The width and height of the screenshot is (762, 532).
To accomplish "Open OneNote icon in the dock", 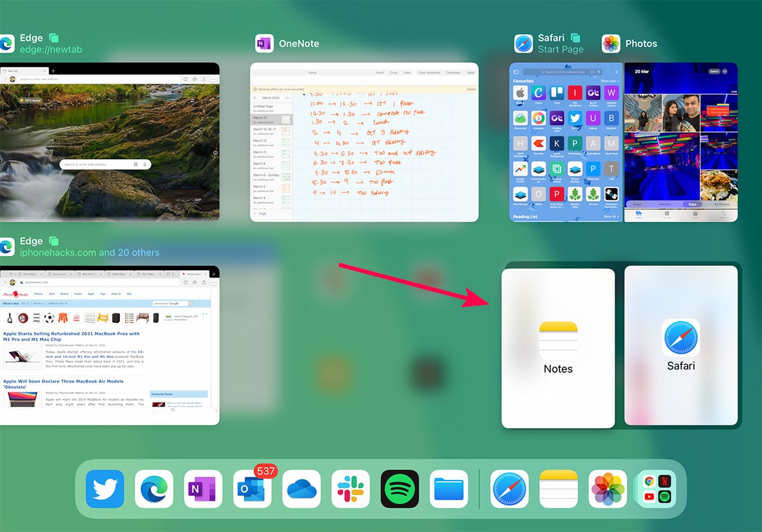I will pyautogui.click(x=203, y=489).
